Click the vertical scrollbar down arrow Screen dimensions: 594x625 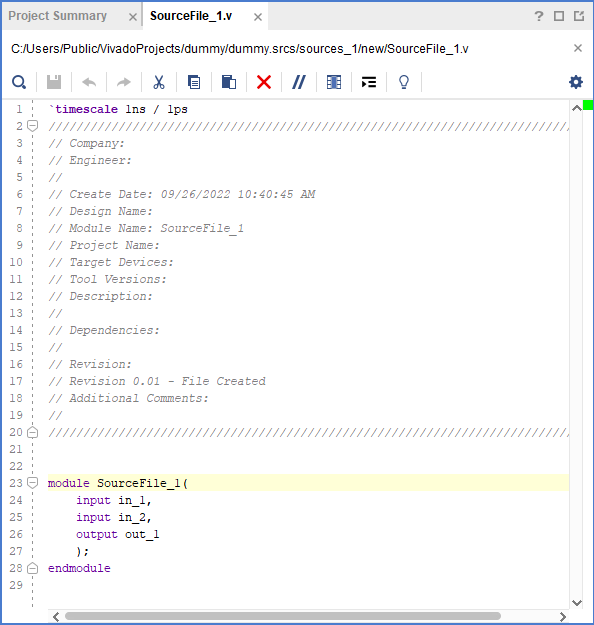click(x=576, y=603)
